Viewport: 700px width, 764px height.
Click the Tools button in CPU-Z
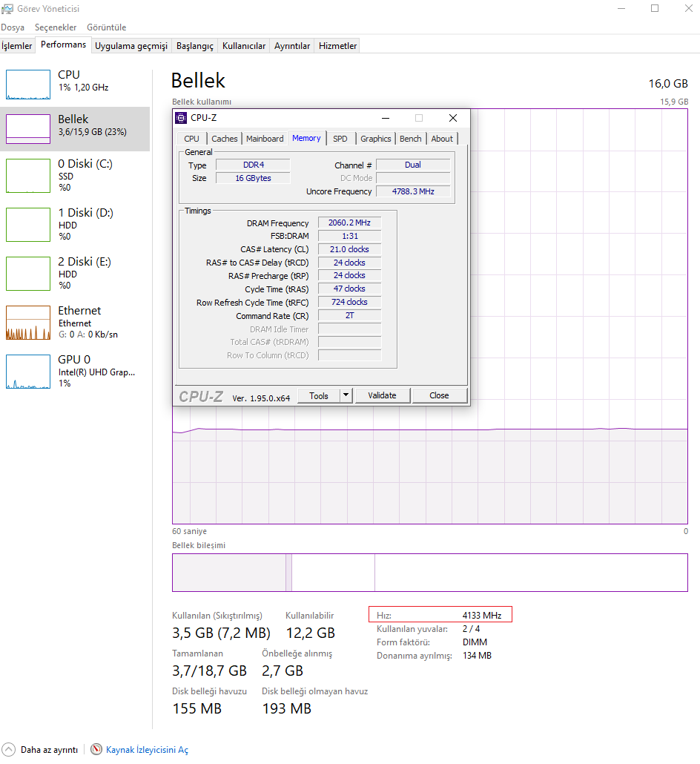[319, 395]
